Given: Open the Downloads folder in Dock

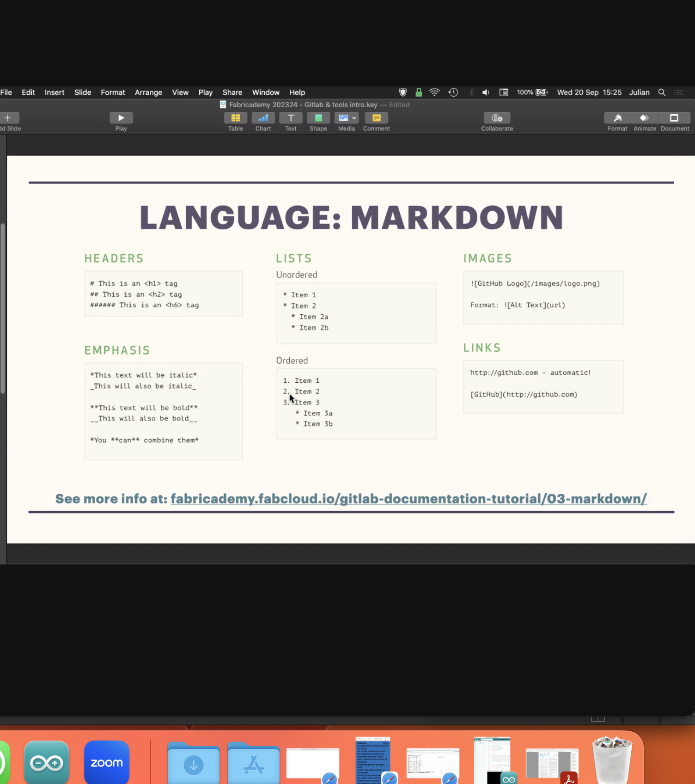Looking at the screenshot, I should pos(194,764).
